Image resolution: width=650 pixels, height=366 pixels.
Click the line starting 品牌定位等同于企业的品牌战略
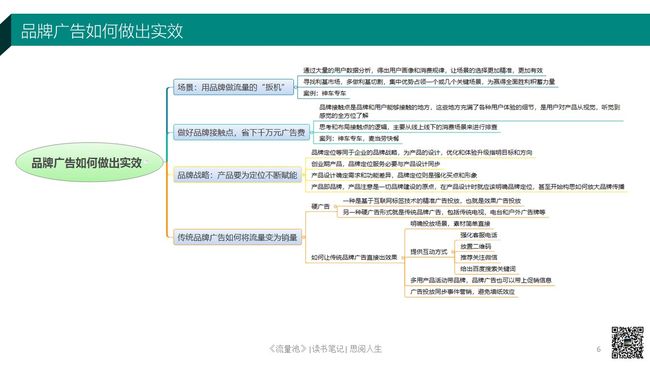pos(422,153)
